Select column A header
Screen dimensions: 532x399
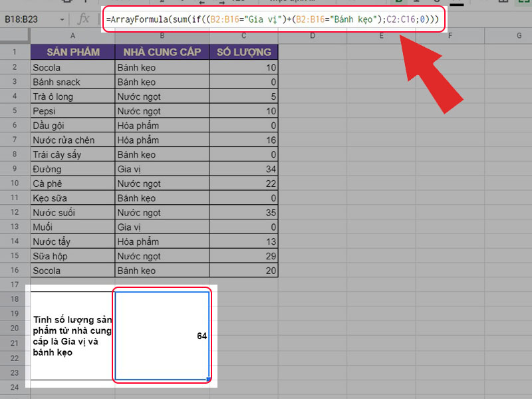[x=72, y=35]
